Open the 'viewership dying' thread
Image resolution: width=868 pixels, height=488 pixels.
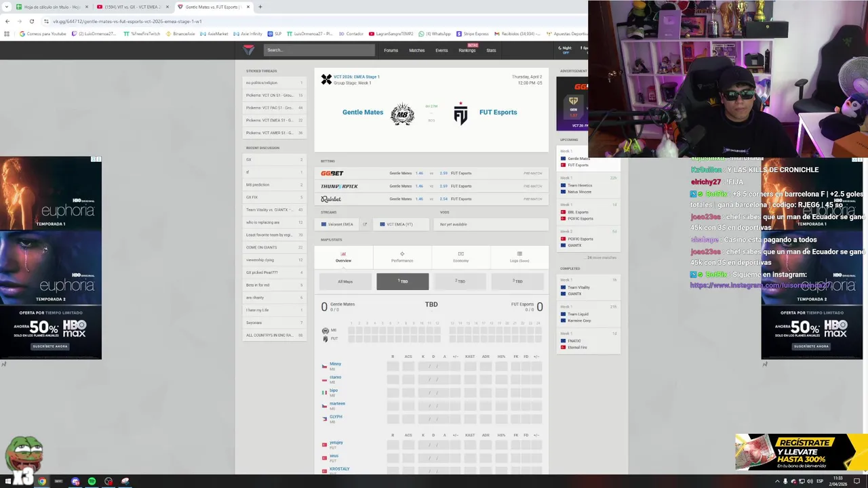click(275, 260)
